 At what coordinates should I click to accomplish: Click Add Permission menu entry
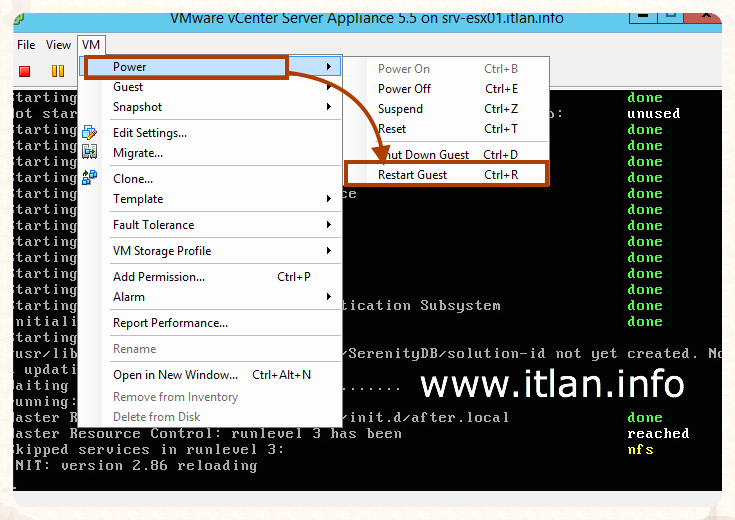[x=159, y=277]
